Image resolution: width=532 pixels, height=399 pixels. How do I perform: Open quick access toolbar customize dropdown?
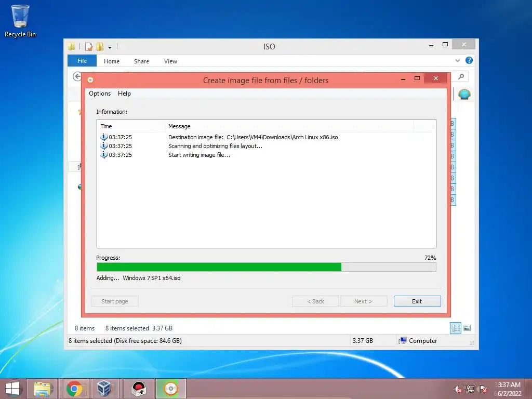click(110, 47)
